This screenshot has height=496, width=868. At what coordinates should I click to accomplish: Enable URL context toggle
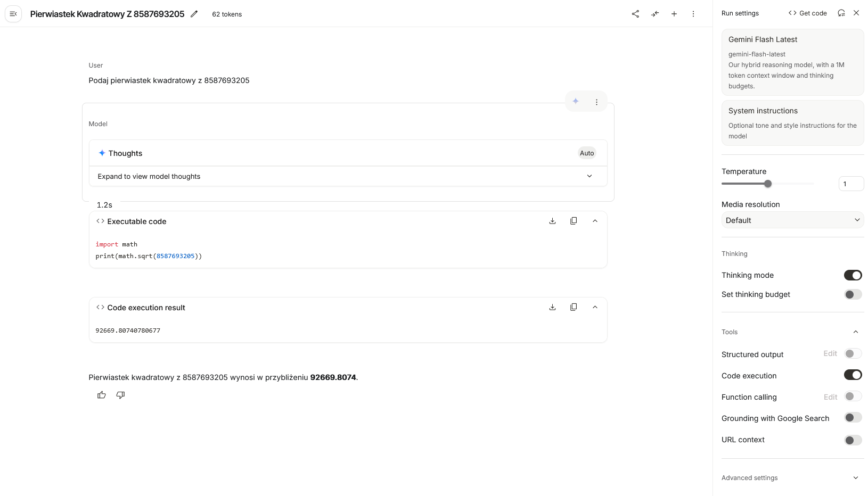pos(853,440)
